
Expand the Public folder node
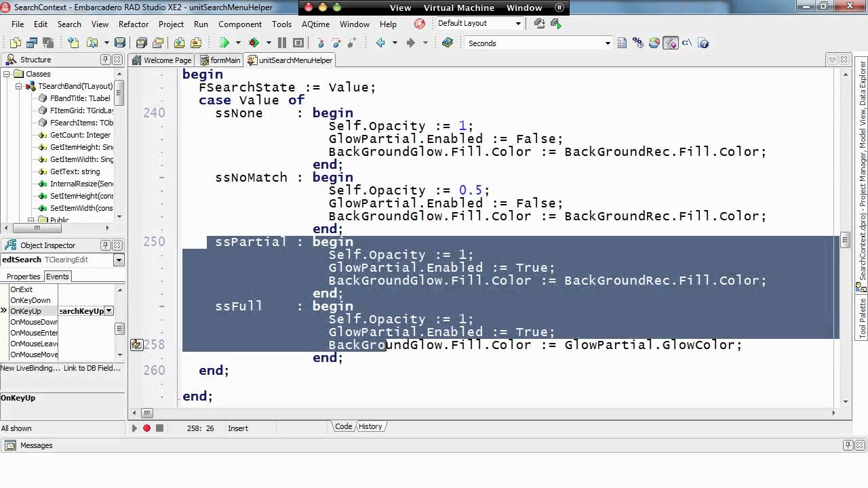tap(31, 220)
